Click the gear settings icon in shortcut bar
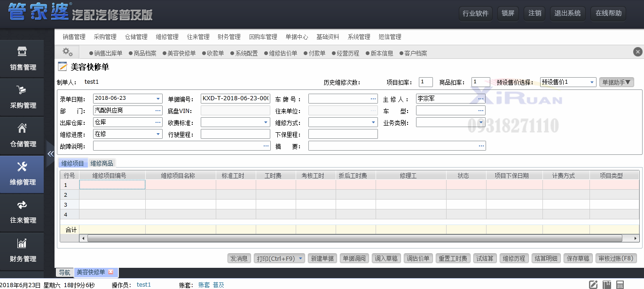This screenshot has height=289, width=644. point(68,52)
